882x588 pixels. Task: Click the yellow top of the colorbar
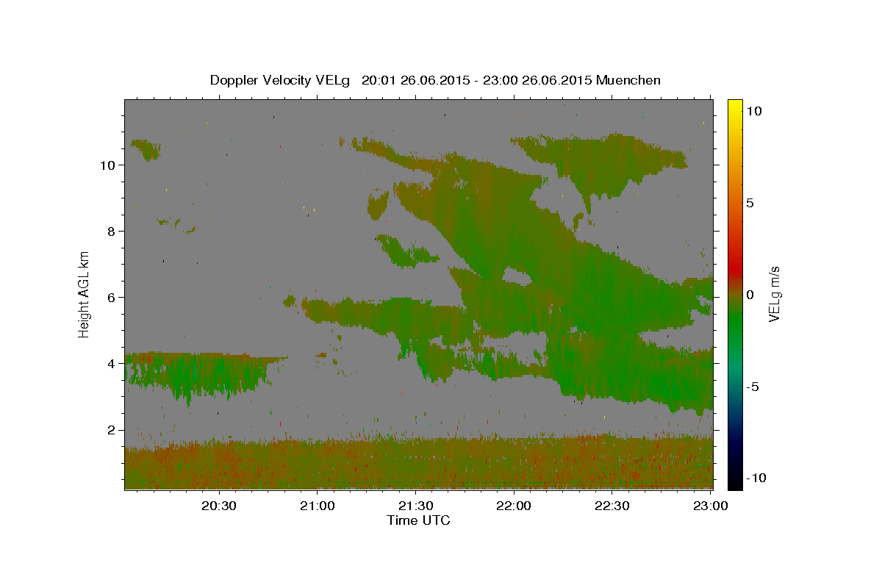[735, 104]
